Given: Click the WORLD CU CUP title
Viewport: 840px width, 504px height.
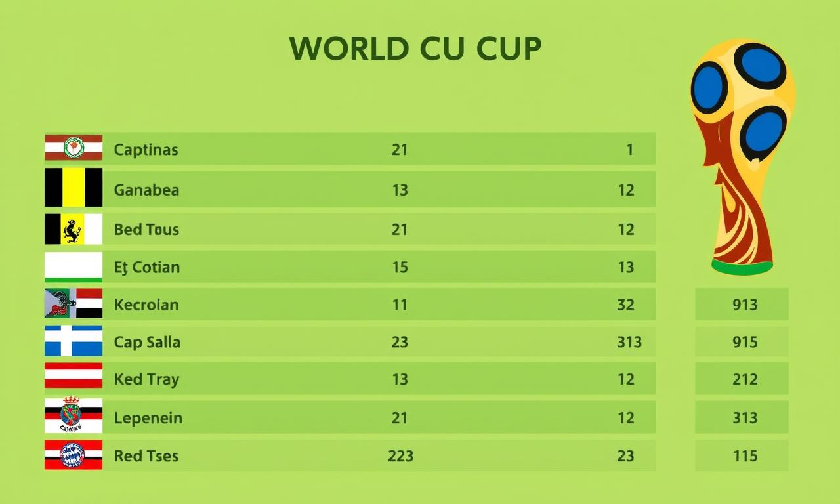Looking at the screenshot, I should click(415, 49).
